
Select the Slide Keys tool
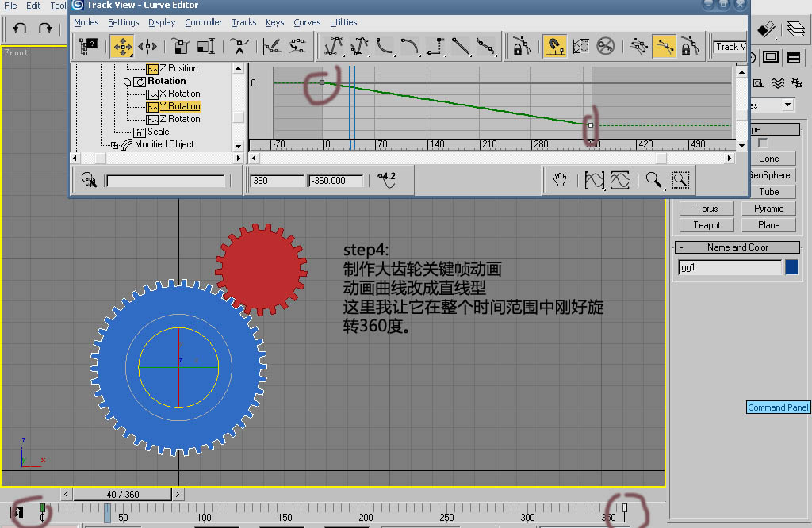(x=147, y=47)
